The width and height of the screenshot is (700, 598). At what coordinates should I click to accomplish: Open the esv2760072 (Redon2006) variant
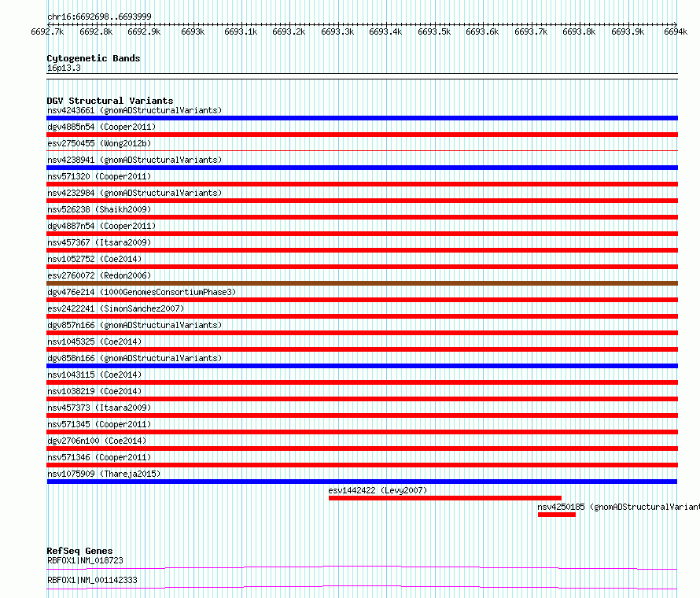pyautogui.click(x=99, y=275)
